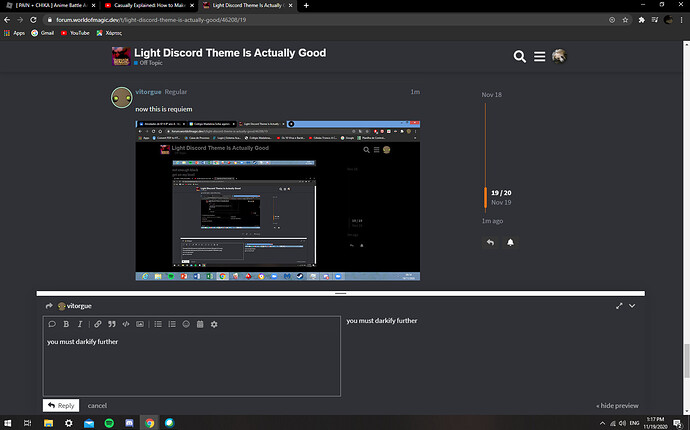The height and width of the screenshot is (430, 690).
Task: Expand composer to full screen
Action: pos(619,306)
